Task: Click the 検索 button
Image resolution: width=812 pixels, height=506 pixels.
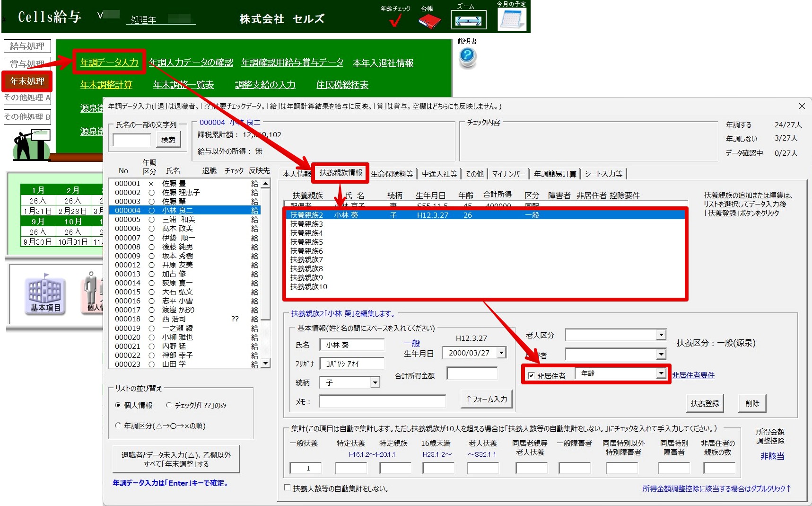Action: tap(168, 140)
